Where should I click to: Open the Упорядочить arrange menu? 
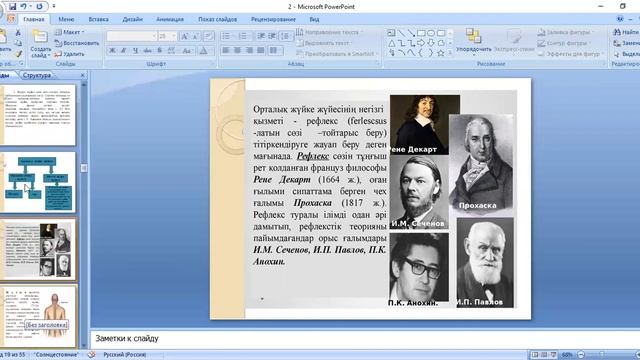pos(473,42)
